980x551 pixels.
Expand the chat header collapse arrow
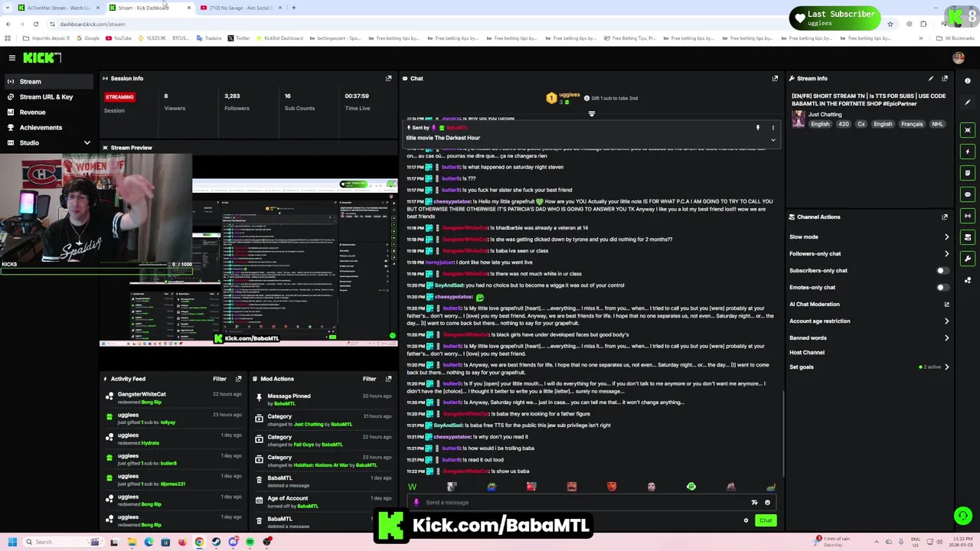[x=591, y=114]
